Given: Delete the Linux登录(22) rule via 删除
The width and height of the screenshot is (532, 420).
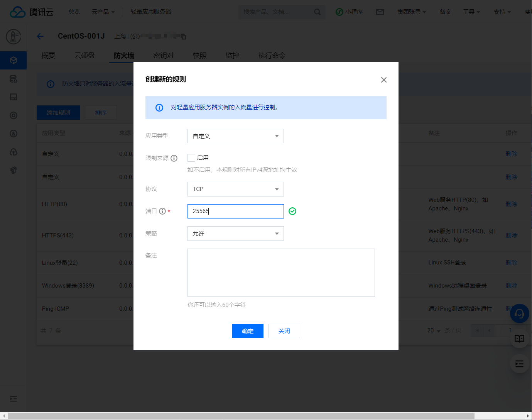Looking at the screenshot, I should pyautogui.click(x=512, y=263).
